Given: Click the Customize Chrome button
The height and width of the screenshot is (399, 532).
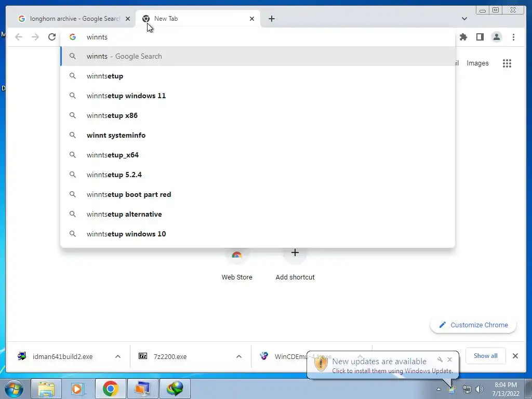Looking at the screenshot, I should 473,325.
